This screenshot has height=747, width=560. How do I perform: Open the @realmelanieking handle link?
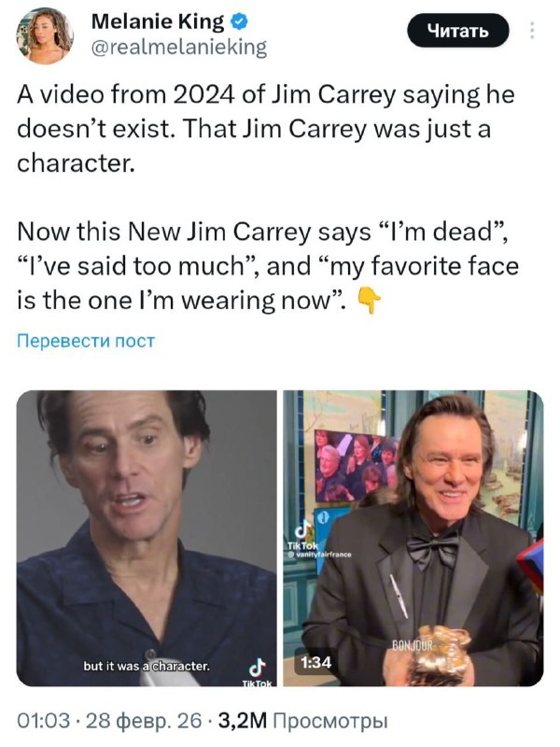click(178, 48)
